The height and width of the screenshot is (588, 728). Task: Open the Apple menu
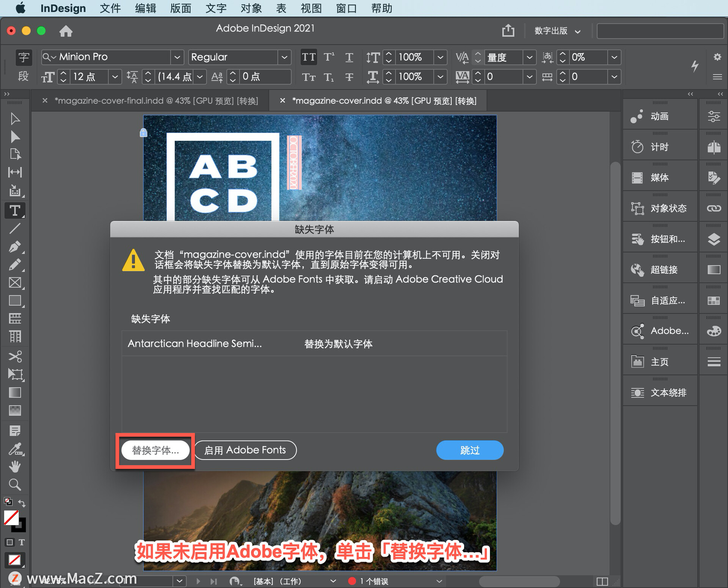point(20,8)
